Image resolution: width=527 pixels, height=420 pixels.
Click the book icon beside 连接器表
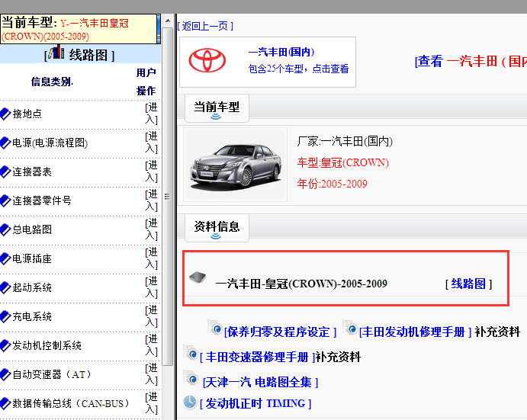[5, 172]
